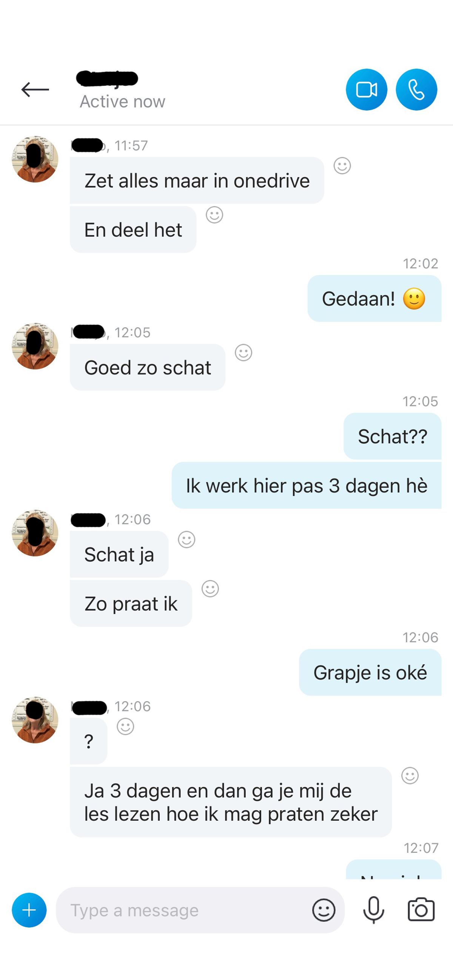React to 'En deel het' message
The width and height of the screenshot is (453, 980).
[x=214, y=215]
